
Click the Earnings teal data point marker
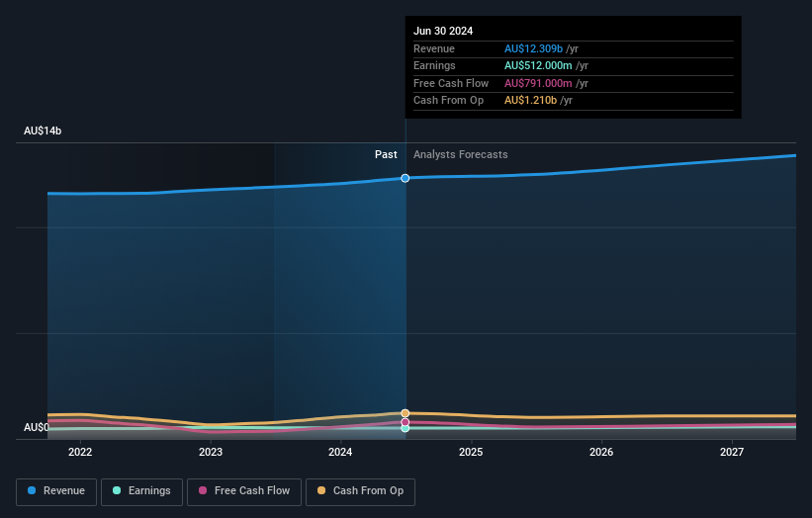(x=406, y=428)
